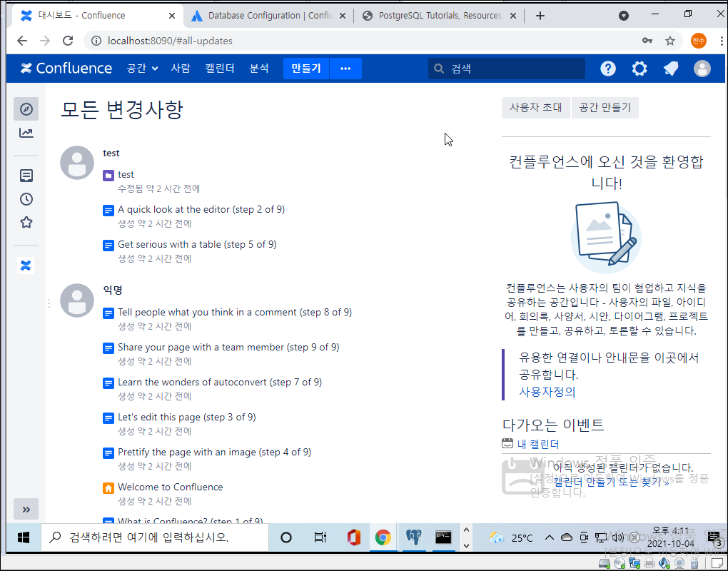
Task: Click the purple space icon beside test
Action: pyautogui.click(x=108, y=176)
